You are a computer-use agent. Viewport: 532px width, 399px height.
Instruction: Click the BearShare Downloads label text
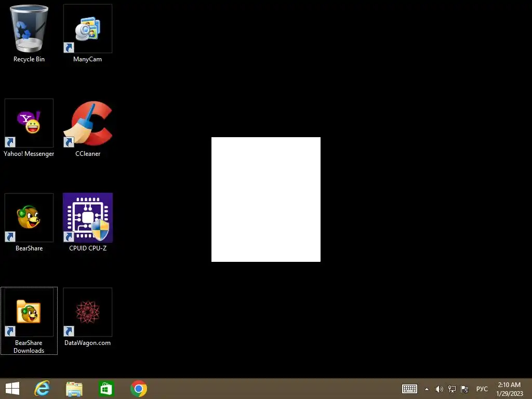click(29, 347)
